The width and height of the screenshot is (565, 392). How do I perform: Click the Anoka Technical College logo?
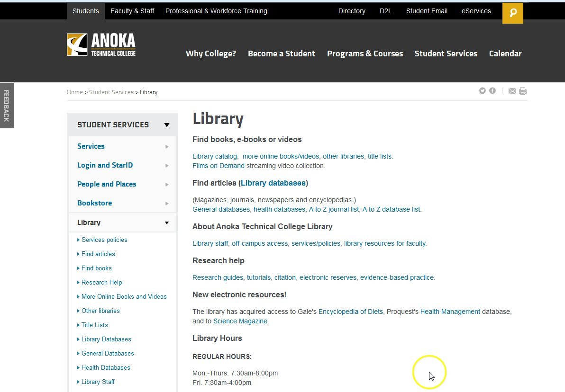click(x=101, y=45)
